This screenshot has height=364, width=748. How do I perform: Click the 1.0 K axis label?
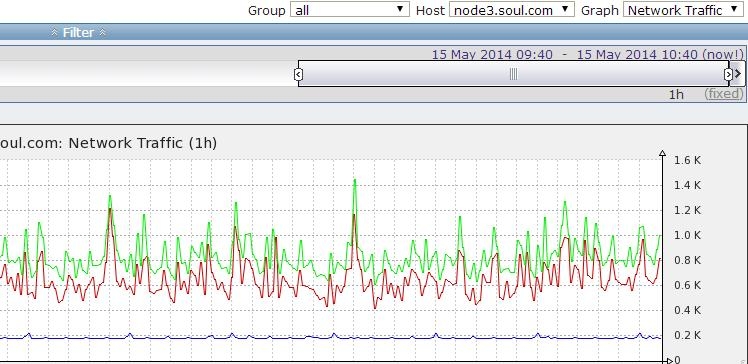click(687, 235)
